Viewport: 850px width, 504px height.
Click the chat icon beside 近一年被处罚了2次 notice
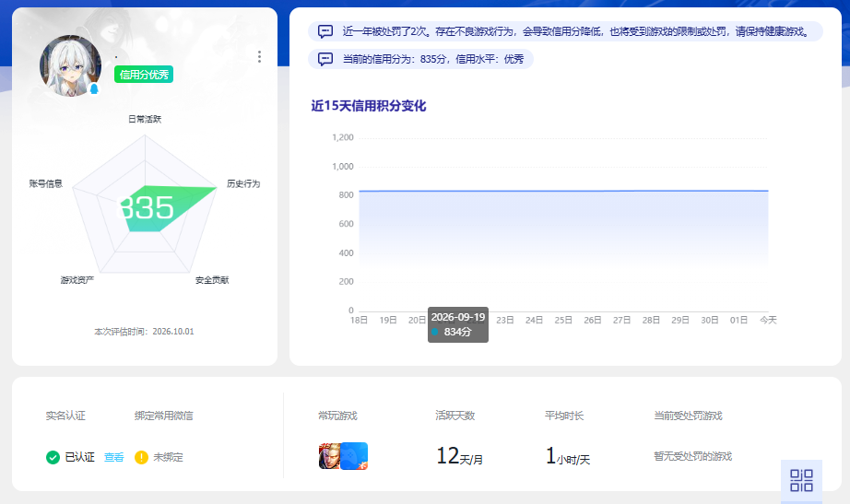click(x=325, y=31)
